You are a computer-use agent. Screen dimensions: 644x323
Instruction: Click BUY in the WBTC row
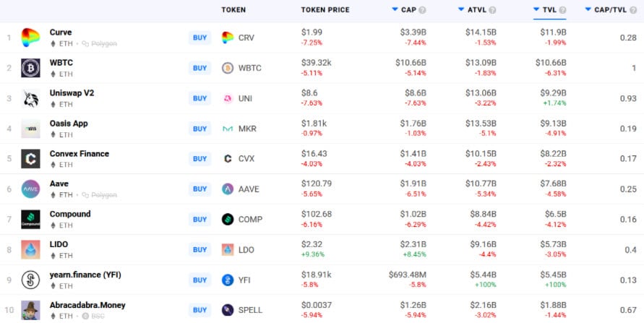coord(200,68)
